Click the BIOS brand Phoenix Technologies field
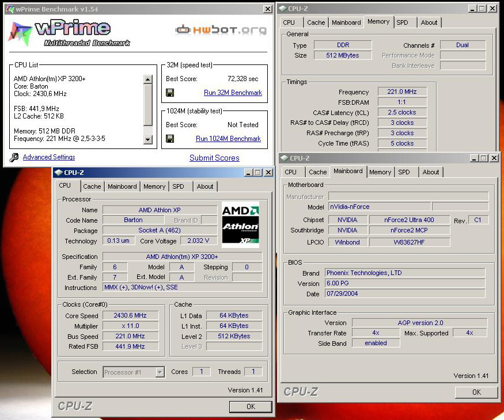This screenshot has height=420, width=504. click(x=405, y=273)
